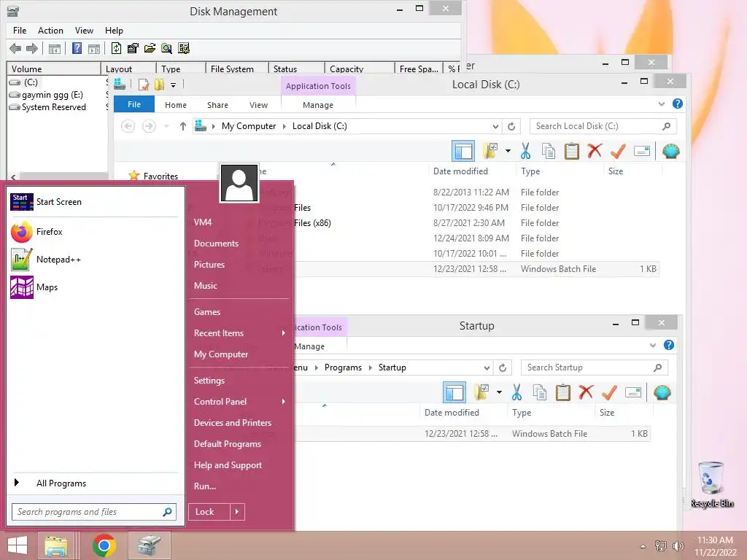Image resolution: width=747 pixels, height=560 pixels.
Task: Open Devices and Printers entry
Action: pos(233,423)
